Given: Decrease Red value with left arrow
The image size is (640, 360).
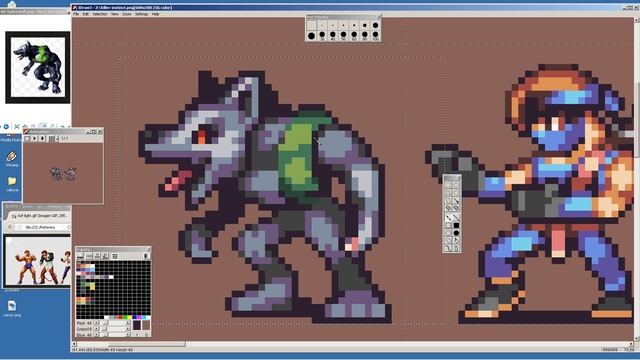Looking at the screenshot, I should 96,323.
